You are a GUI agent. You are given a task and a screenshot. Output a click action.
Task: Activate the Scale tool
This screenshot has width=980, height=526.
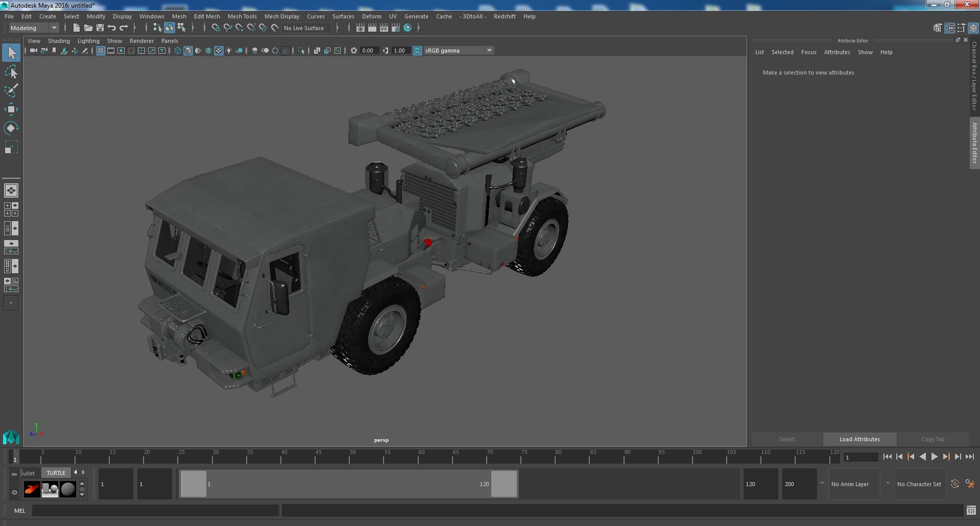pyautogui.click(x=11, y=147)
